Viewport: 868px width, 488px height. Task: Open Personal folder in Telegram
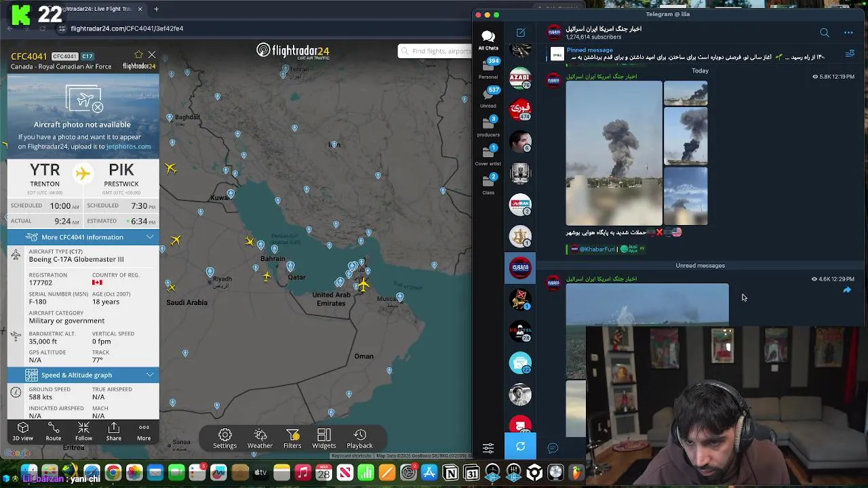tap(488, 68)
